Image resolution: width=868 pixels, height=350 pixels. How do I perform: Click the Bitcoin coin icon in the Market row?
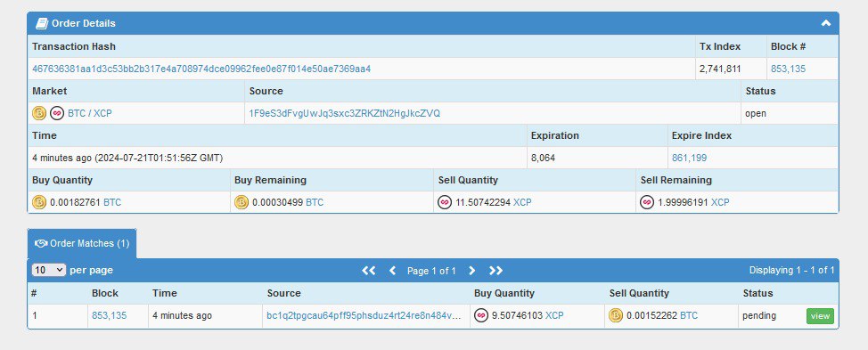[x=38, y=113]
